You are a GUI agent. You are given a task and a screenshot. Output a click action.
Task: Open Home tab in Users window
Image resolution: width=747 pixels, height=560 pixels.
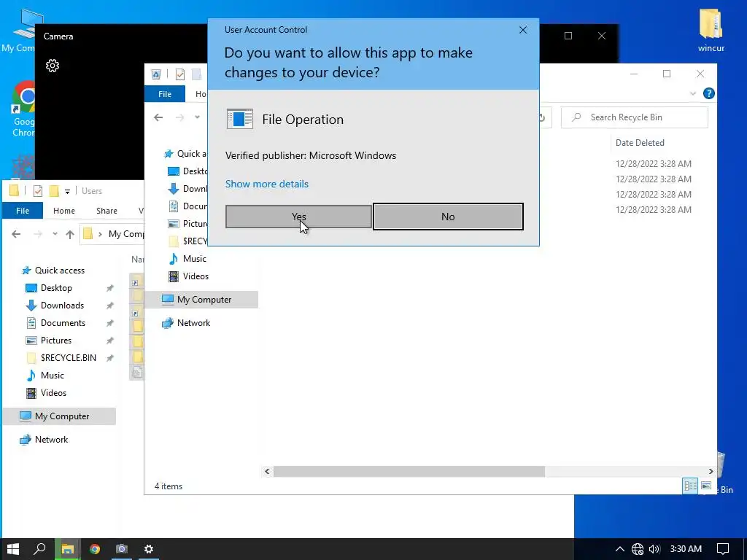(x=64, y=211)
